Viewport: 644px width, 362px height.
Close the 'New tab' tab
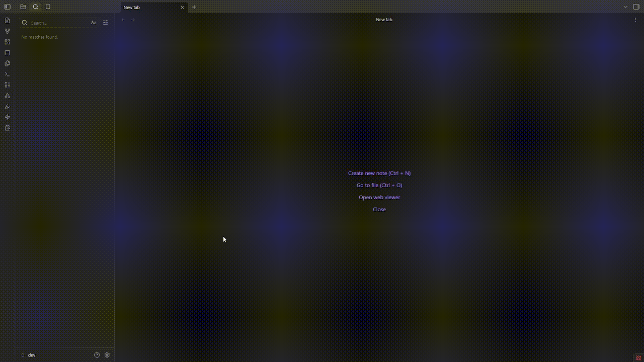coord(182,8)
